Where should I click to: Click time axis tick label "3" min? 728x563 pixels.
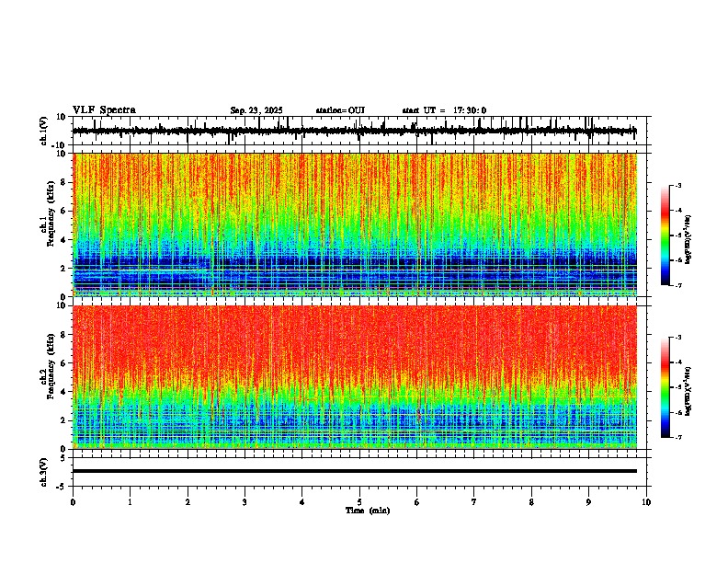click(x=245, y=501)
